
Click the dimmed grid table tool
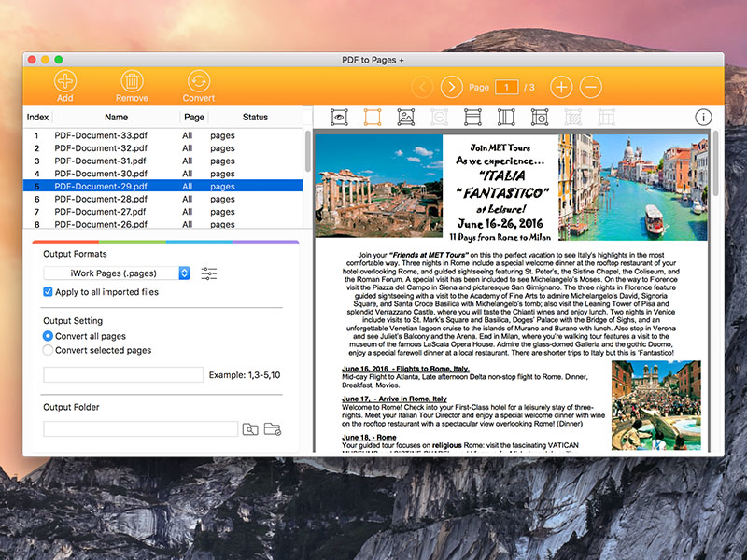pyautogui.click(x=606, y=118)
